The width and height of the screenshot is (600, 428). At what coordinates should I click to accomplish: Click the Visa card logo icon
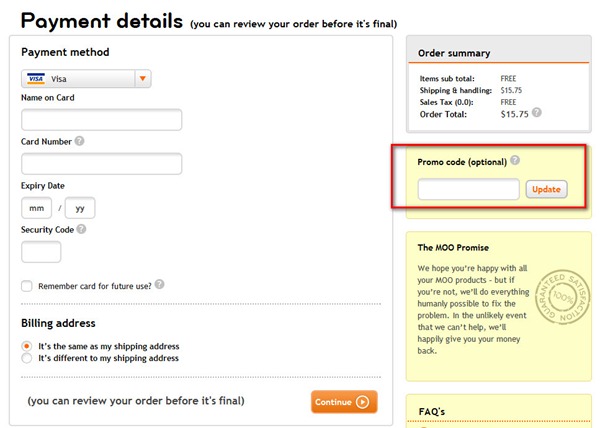pyautogui.click(x=36, y=78)
